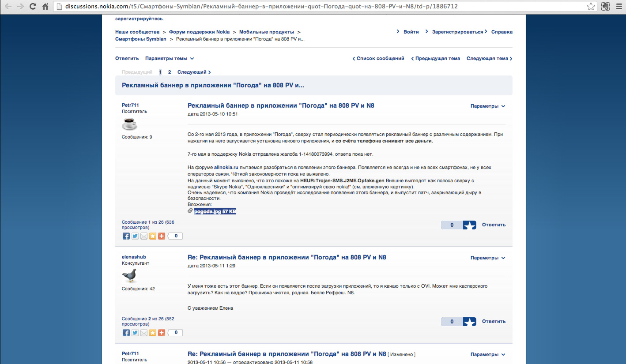Screen dimensions: 626x364
Task: Open Petr711 profile in first post
Action: (130, 105)
